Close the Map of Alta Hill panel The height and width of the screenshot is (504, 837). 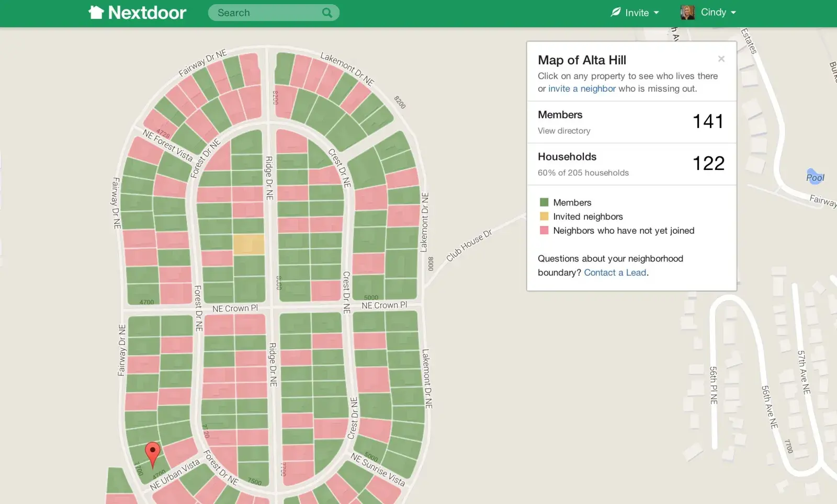pyautogui.click(x=721, y=59)
